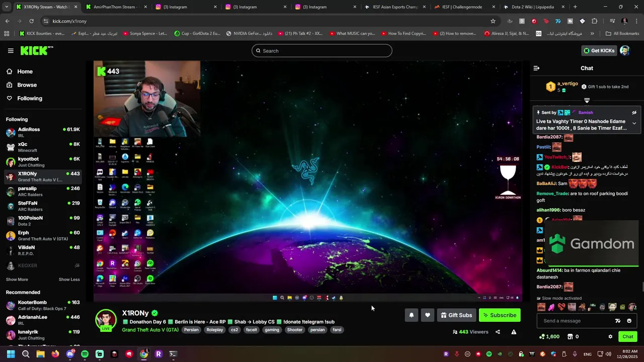Viewport: 644px width, 362px height.
Task: Open user profile avatar on Kick
Action: (x=624, y=51)
